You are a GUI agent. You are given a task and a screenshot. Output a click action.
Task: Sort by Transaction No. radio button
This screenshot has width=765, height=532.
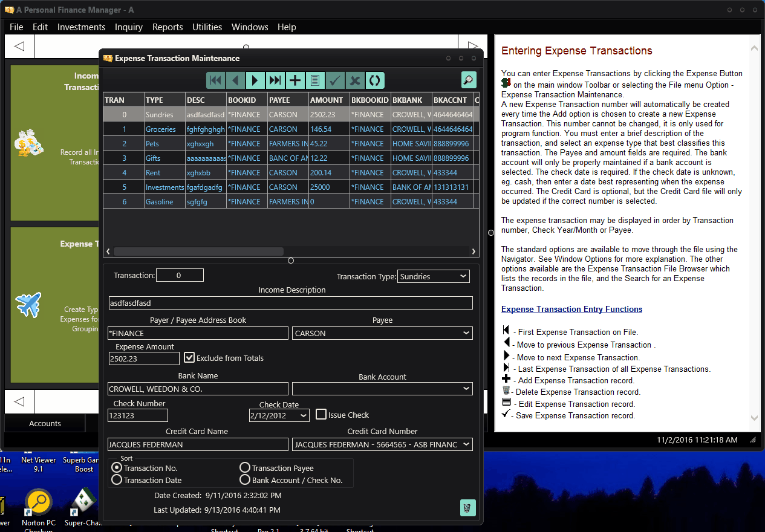tap(117, 468)
